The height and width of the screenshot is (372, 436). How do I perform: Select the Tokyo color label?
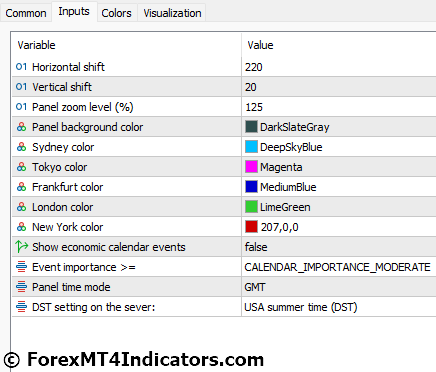[x=59, y=167]
